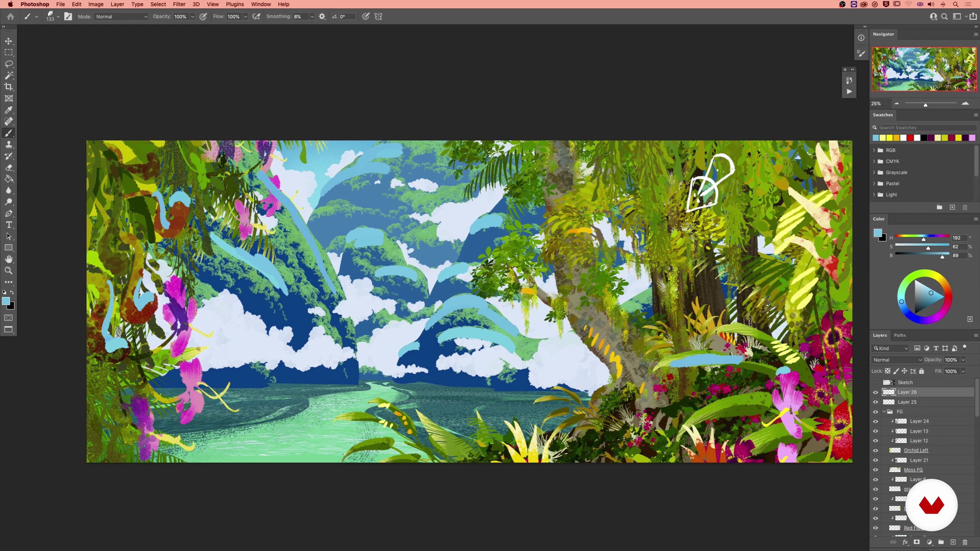Viewport: 980px width, 551px height.
Task: Create a new layer in Layers panel
Action: (x=953, y=542)
